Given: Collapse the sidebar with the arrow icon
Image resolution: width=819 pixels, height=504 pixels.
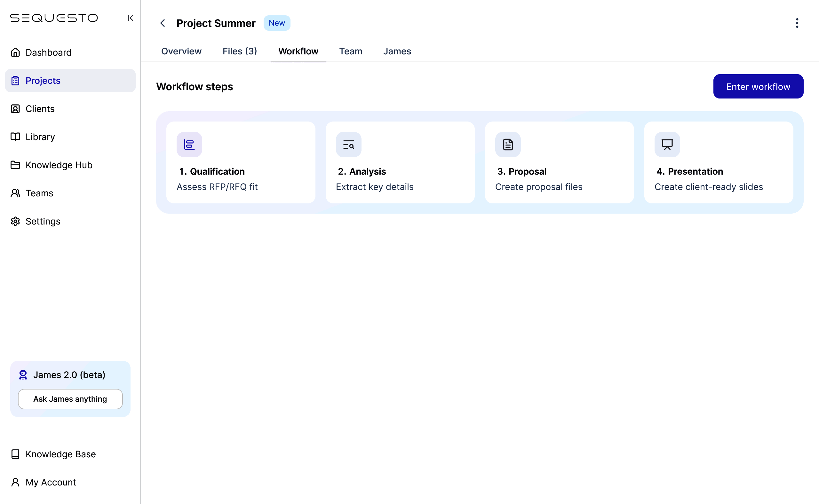Looking at the screenshot, I should [x=131, y=18].
